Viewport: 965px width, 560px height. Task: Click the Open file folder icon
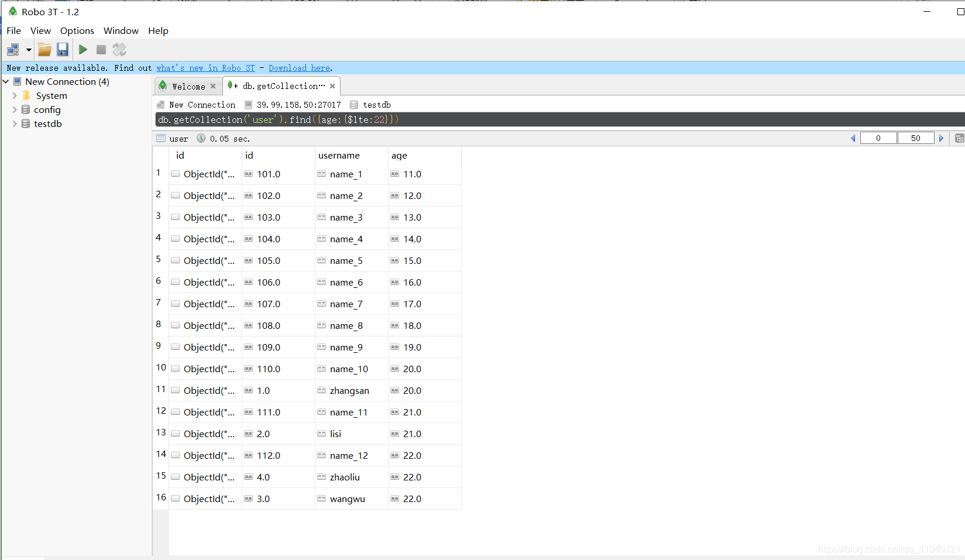click(x=44, y=50)
